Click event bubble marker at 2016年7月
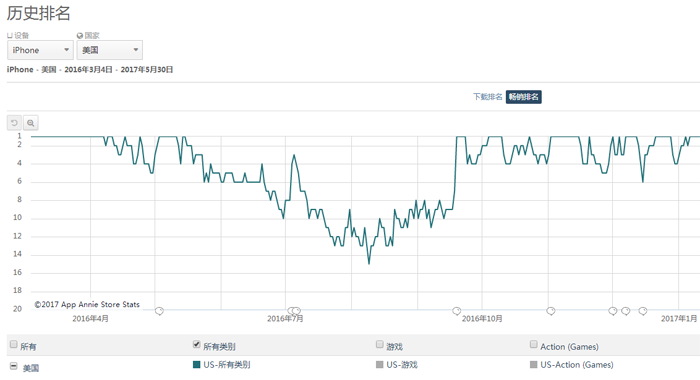Image resolution: width=700 pixels, height=380 pixels. [x=294, y=311]
